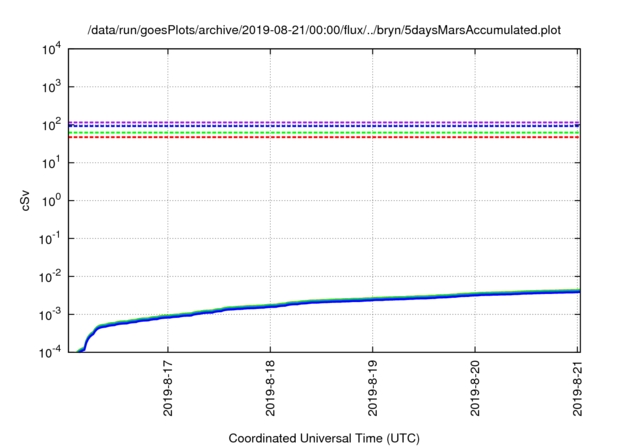Click the 2019-8-20 date label
Screen dimensions: 640x448
click(x=475, y=388)
